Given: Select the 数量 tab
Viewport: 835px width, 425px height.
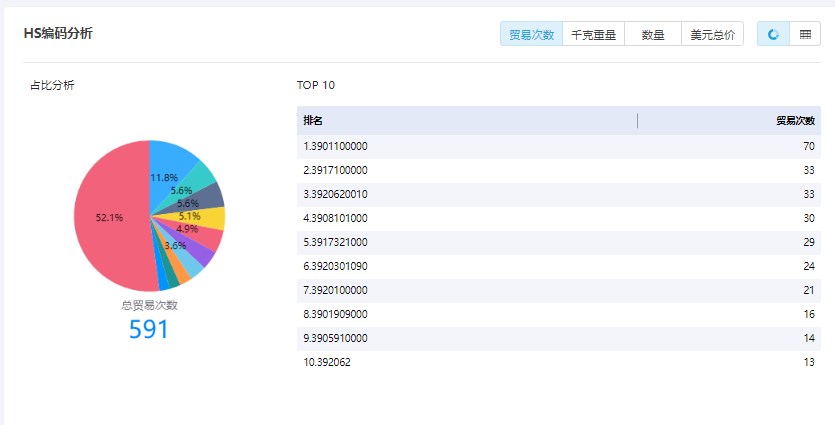Looking at the screenshot, I should tap(653, 34).
